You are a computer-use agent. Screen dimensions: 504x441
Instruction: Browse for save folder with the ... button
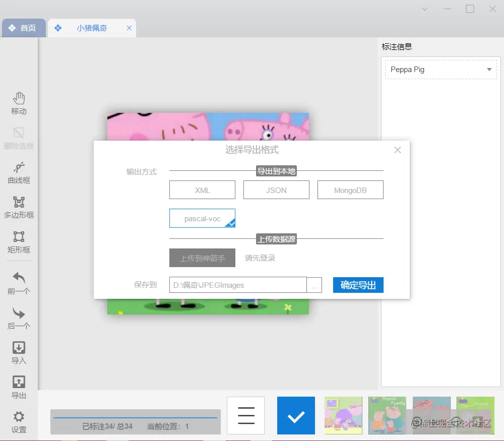point(314,285)
